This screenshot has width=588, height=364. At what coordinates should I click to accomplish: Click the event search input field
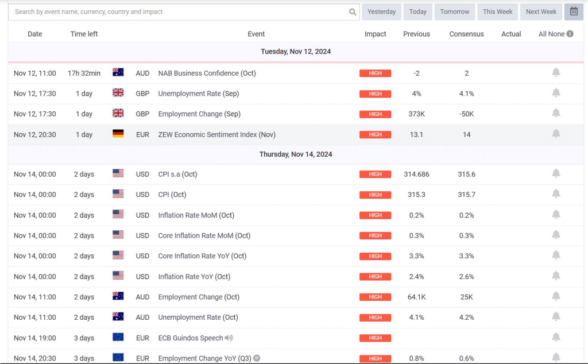[172, 11]
